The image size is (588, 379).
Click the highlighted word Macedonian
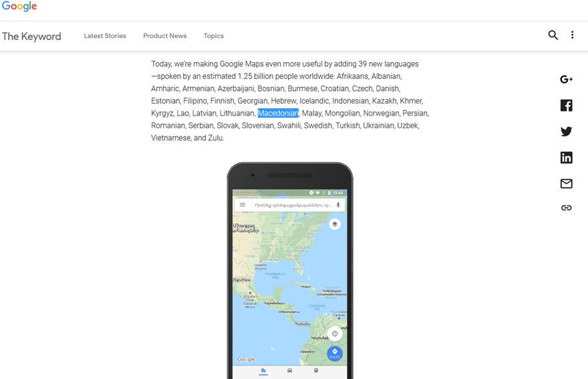278,114
